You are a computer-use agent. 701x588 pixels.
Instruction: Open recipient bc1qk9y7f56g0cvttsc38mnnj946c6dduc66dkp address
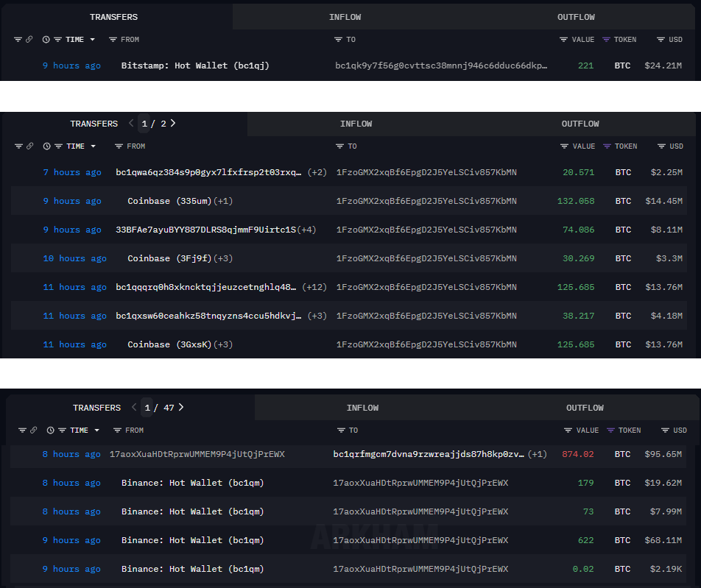click(x=441, y=65)
